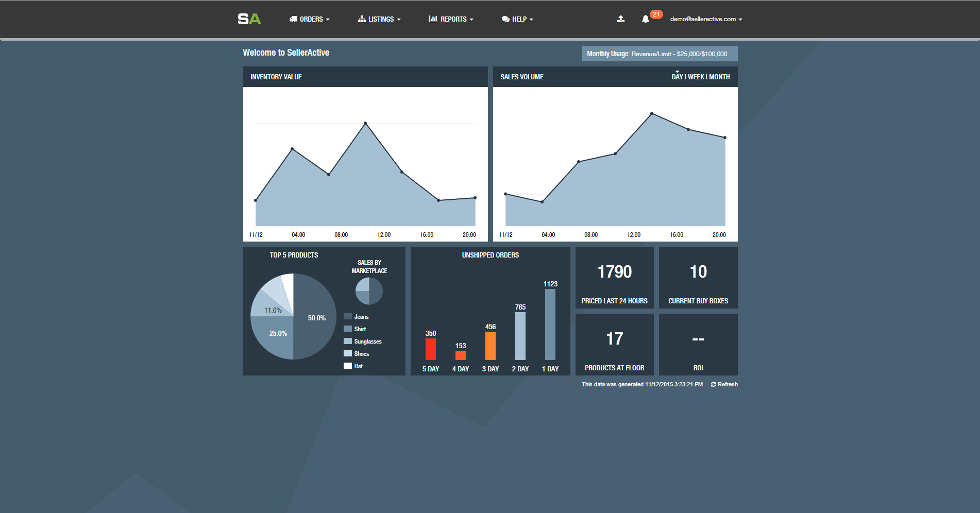Open the Priced Last 24 Hours tile
The image size is (980, 513).
coord(614,278)
